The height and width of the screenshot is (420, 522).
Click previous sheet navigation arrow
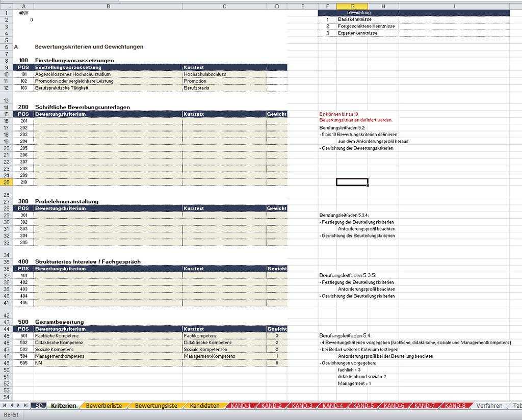12,406
